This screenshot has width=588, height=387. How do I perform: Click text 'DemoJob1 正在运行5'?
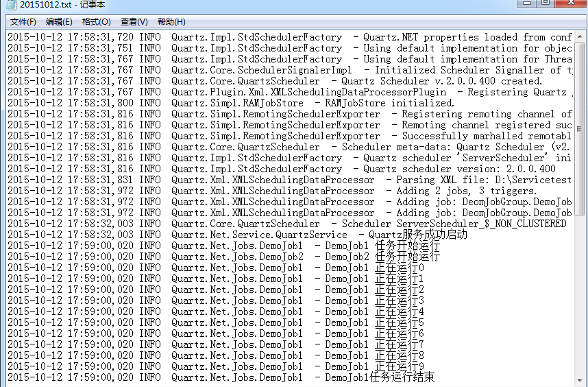[375, 322]
